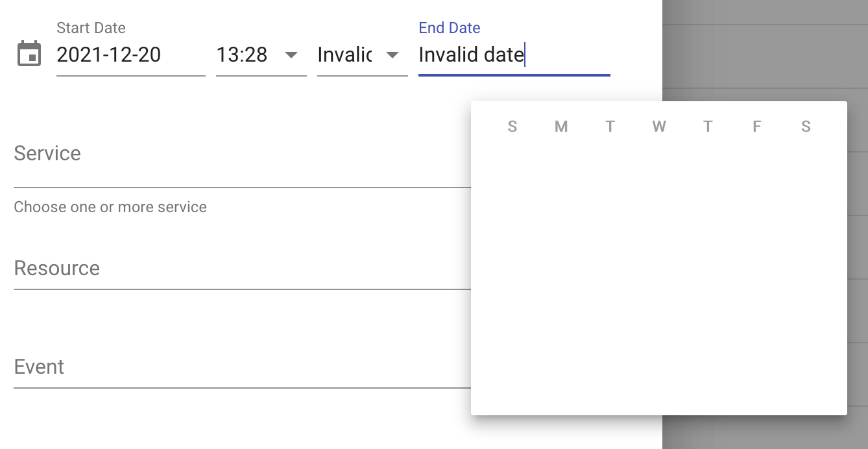
Task: Click the Thursday header in the calendar
Action: 708,127
